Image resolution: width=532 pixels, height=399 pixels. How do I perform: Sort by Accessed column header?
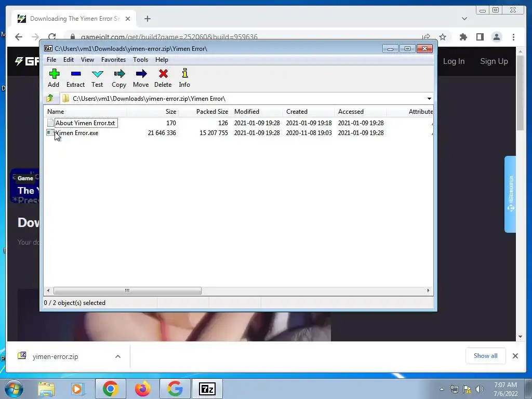361,112
